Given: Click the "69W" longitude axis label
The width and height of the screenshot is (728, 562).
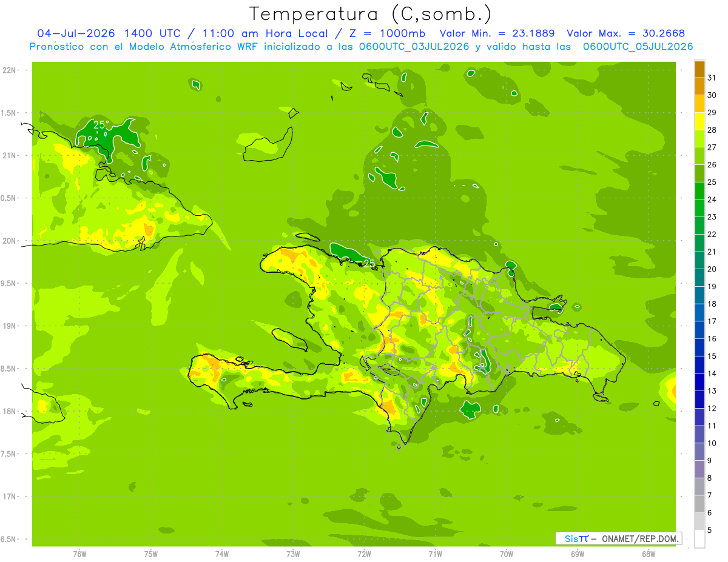Looking at the screenshot, I should tap(578, 554).
